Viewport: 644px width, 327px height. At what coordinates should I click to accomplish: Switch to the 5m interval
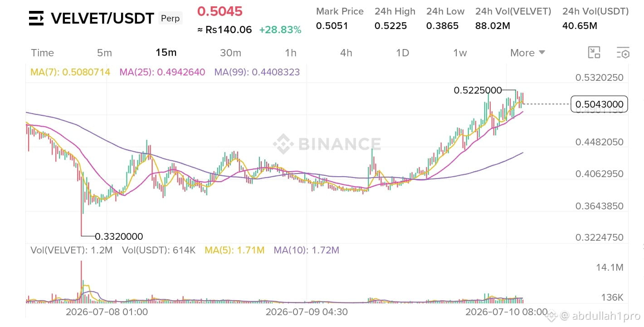point(104,53)
